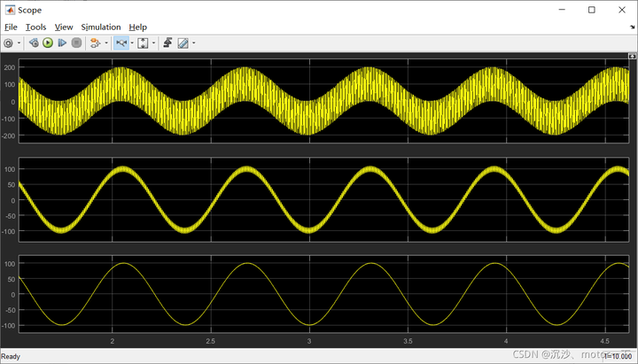Click the Step Forward icon
This screenshot has width=638, height=364.
[x=62, y=43]
